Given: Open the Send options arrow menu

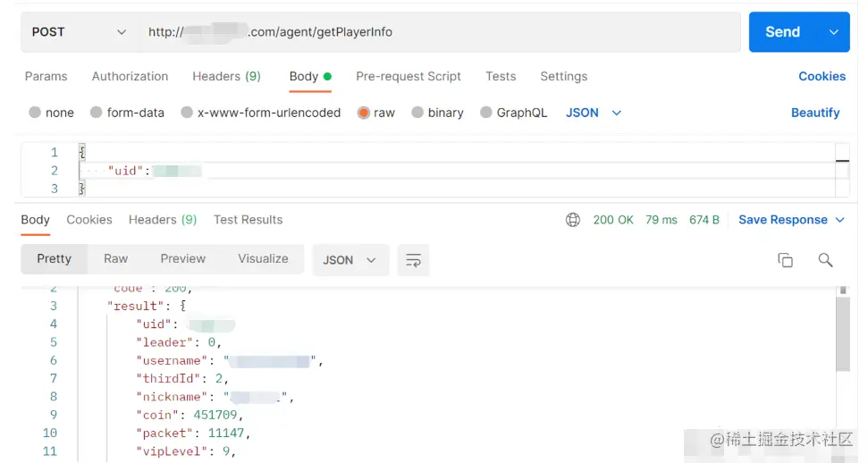Looking at the screenshot, I should (x=834, y=32).
